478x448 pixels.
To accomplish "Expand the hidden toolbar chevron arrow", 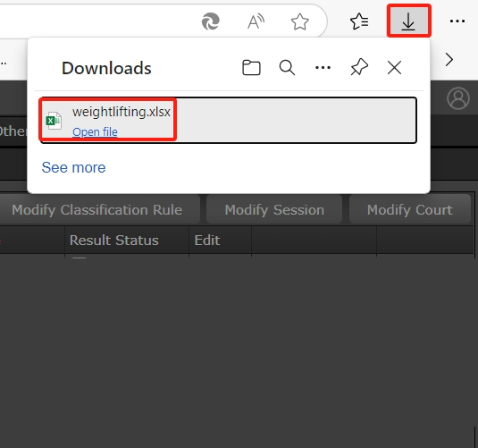I will coord(449,60).
